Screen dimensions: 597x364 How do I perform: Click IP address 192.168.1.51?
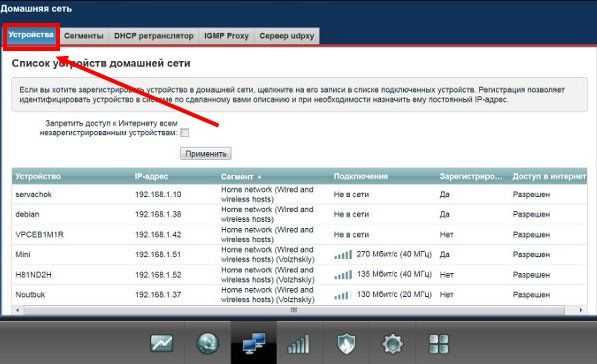tap(158, 254)
